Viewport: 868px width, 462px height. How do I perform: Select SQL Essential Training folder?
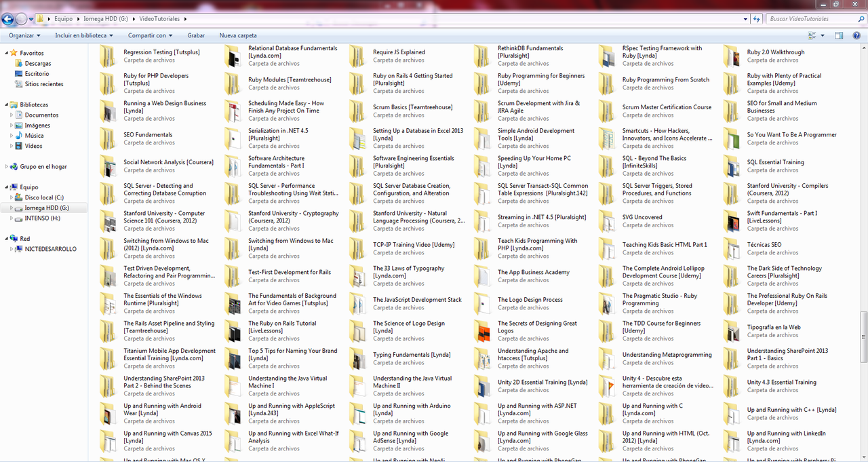(783, 166)
